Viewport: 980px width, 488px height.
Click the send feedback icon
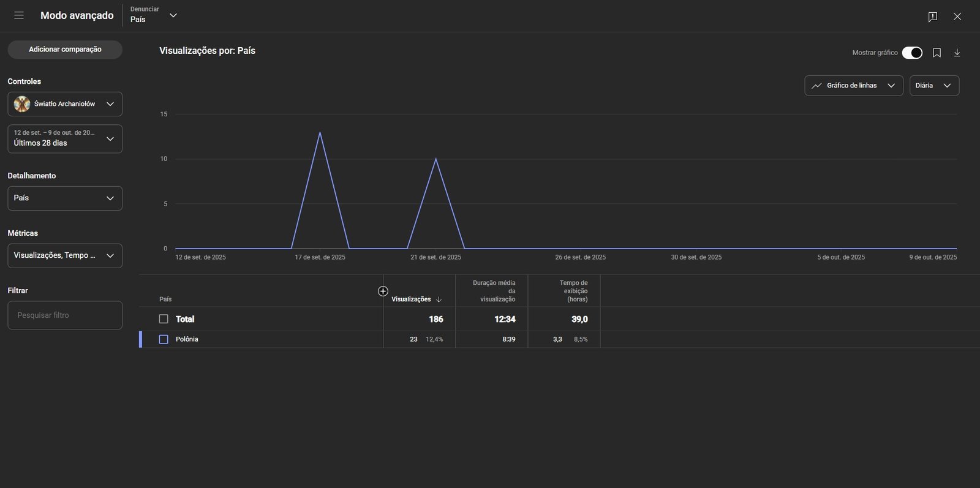coord(933,17)
